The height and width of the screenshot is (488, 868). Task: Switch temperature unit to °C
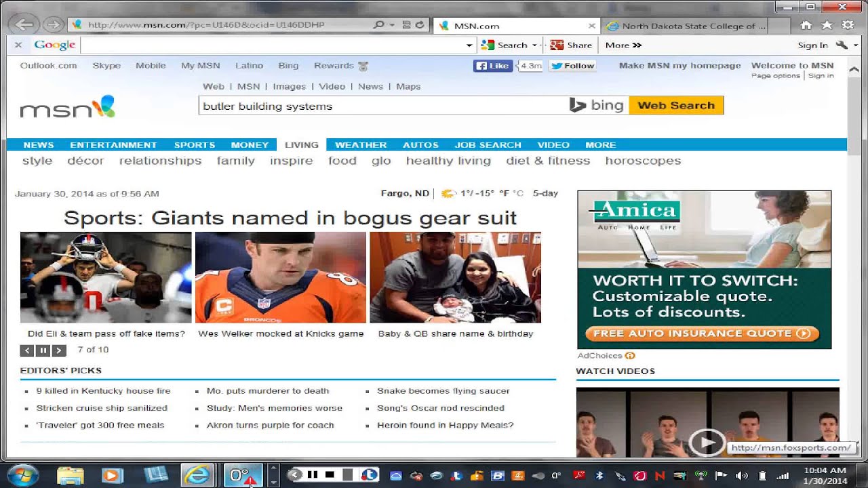click(x=519, y=193)
